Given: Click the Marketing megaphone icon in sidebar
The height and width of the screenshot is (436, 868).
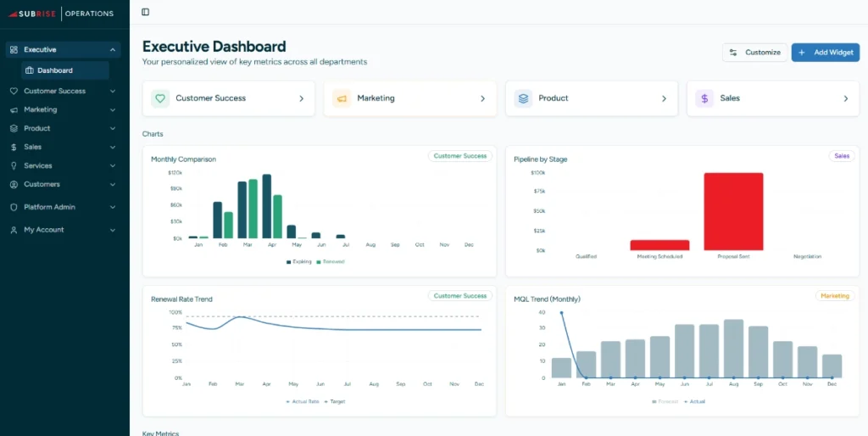Looking at the screenshot, I should click(14, 109).
